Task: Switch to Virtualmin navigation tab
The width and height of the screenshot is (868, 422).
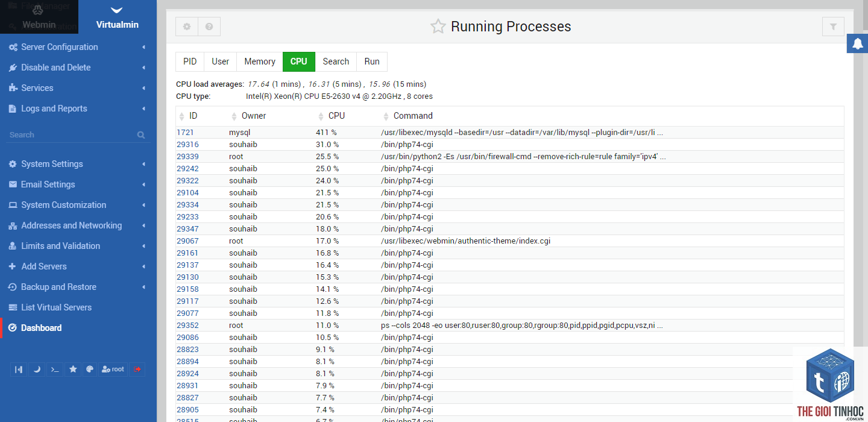Action: coord(118,17)
